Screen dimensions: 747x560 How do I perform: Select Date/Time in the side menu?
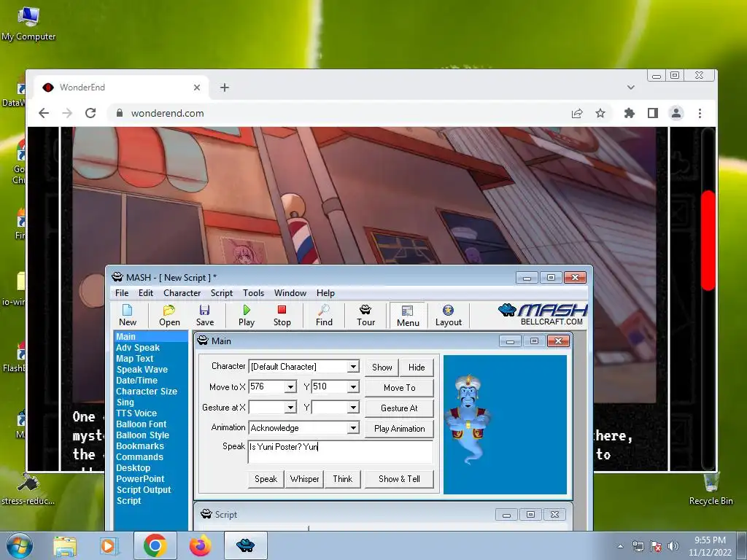coord(136,381)
